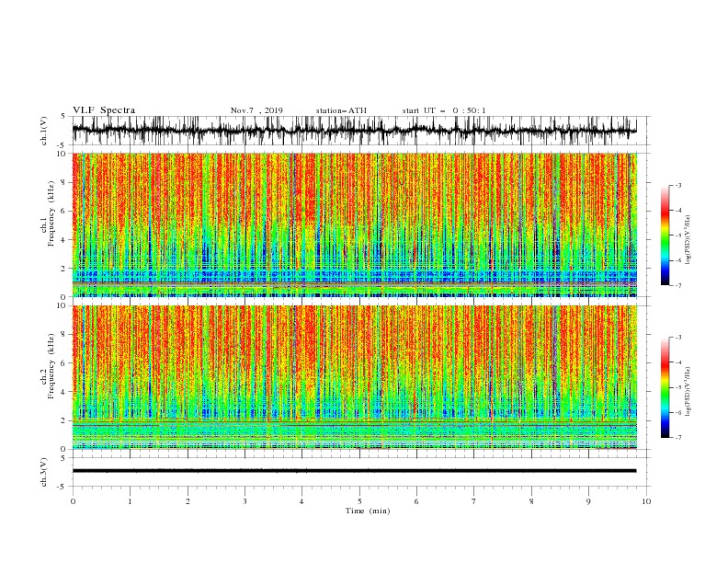Click time axis tick label "7"

click(474, 501)
